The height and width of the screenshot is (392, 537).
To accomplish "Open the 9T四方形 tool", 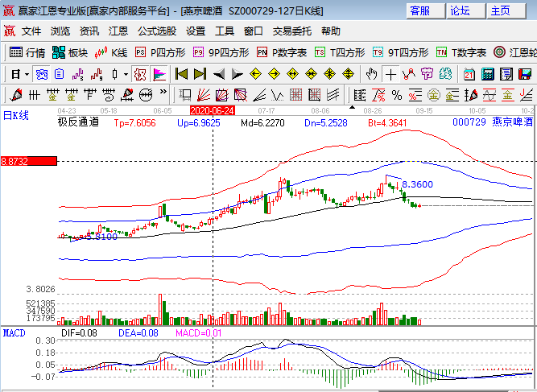I will [400, 52].
